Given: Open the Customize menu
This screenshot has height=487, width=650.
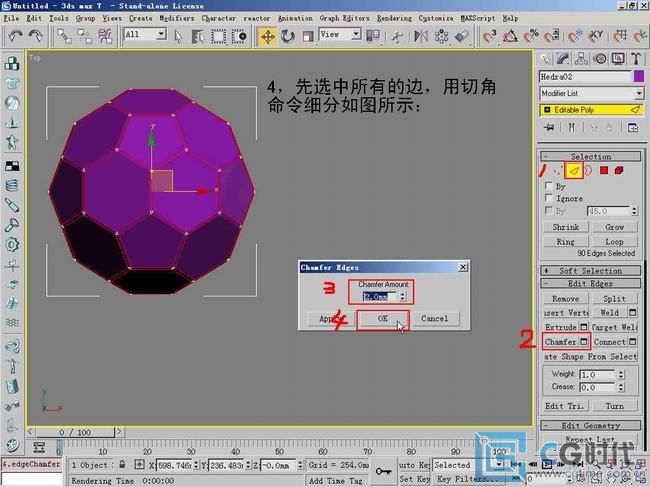Looking at the screenshot, I should [436, 18].
